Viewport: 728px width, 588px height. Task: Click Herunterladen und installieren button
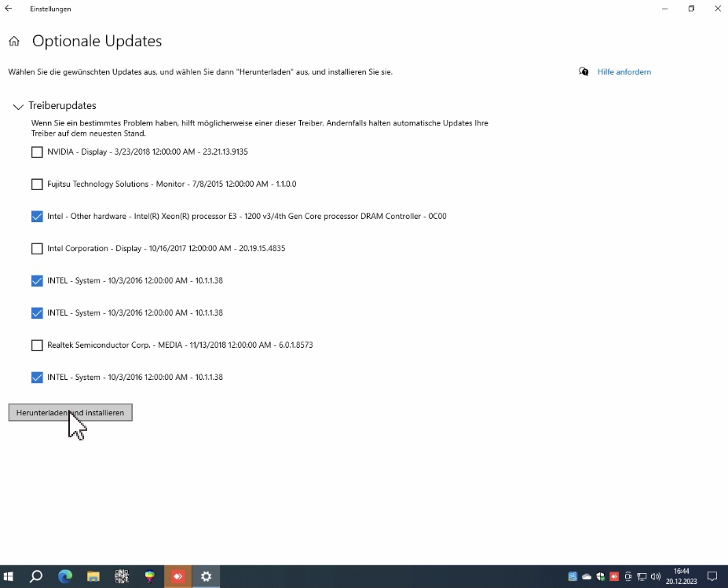(71, 413)
